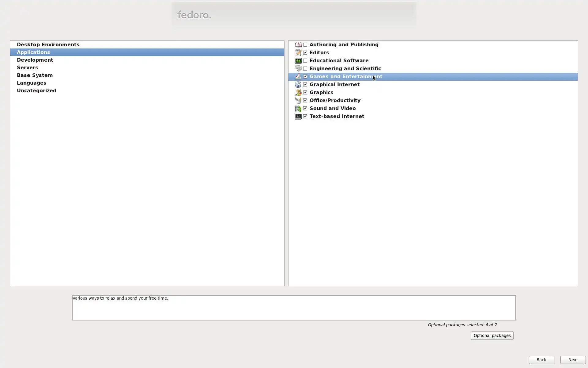Image resolution: width=588 pixels, height=368 pixels.
Task: Click the Games and Entertainment joystick icon
Action: 298,77
